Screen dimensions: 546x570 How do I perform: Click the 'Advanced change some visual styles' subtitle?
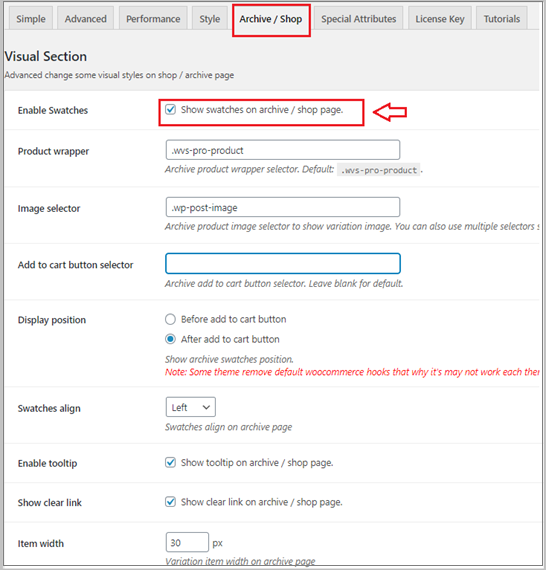[x=119, y=75]
